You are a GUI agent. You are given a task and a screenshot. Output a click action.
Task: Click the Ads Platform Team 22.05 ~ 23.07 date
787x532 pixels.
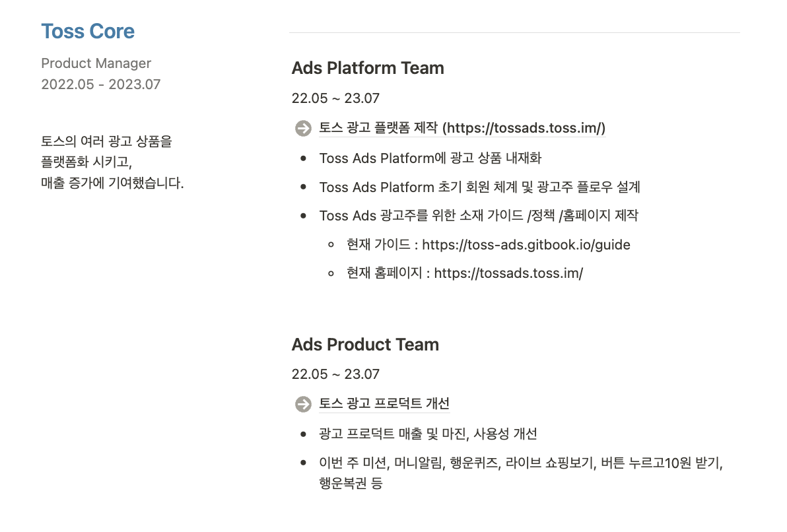[336, 98]
